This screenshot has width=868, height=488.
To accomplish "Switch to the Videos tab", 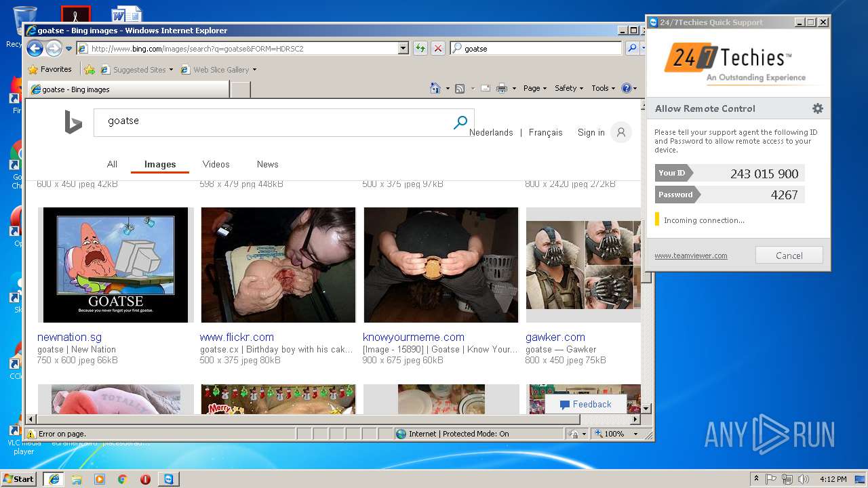I will [x=216, y=164].
